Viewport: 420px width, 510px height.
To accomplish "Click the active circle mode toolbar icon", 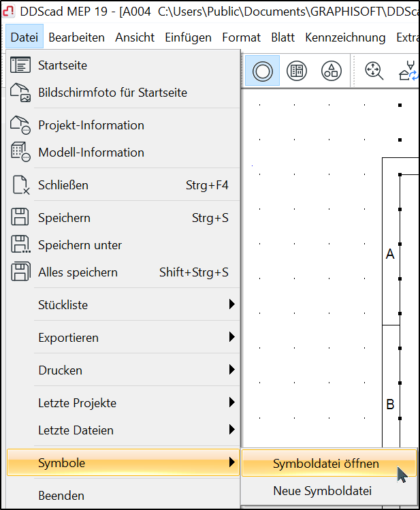I will [x=262, y=71].
